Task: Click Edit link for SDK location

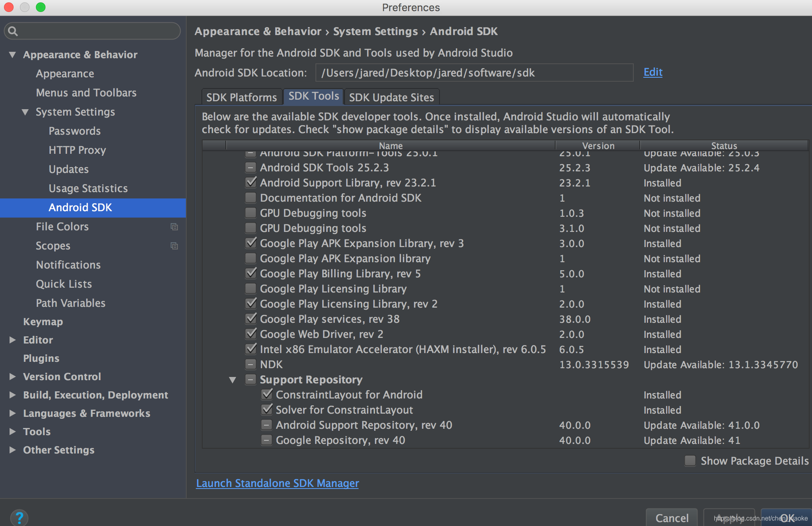Action: click(x=653, y=72)
